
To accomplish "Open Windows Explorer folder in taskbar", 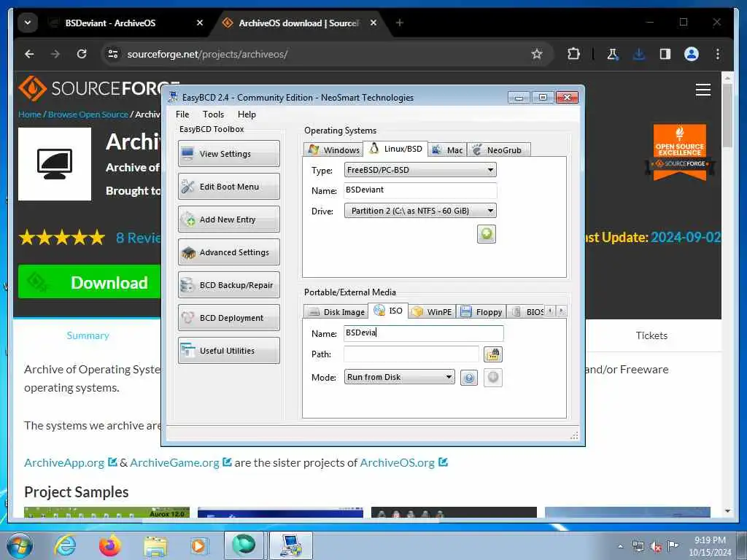I will [x=155, y=545].
